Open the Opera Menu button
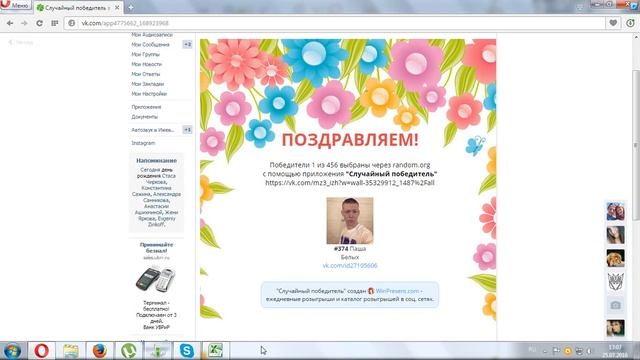Screen dimensions: 640x360 point(15,5)
